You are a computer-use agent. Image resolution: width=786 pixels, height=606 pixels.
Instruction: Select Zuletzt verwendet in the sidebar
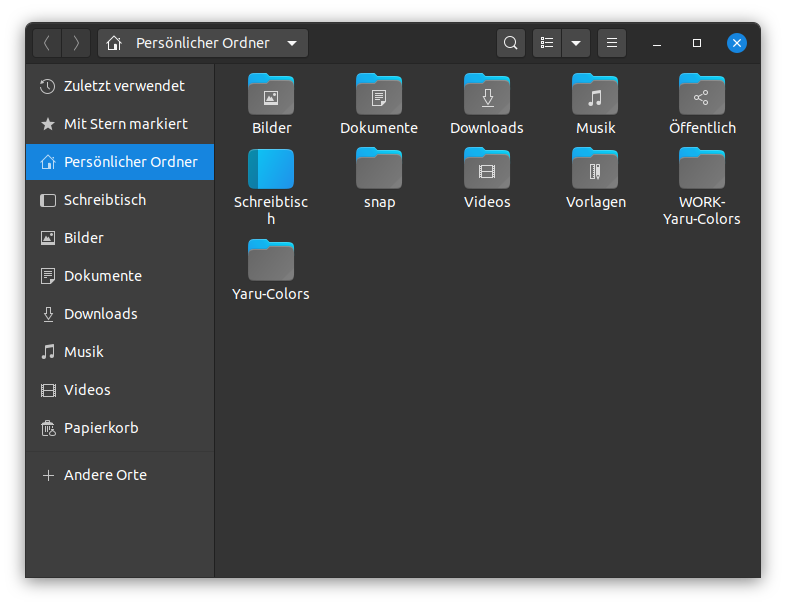tap(120, 86)
